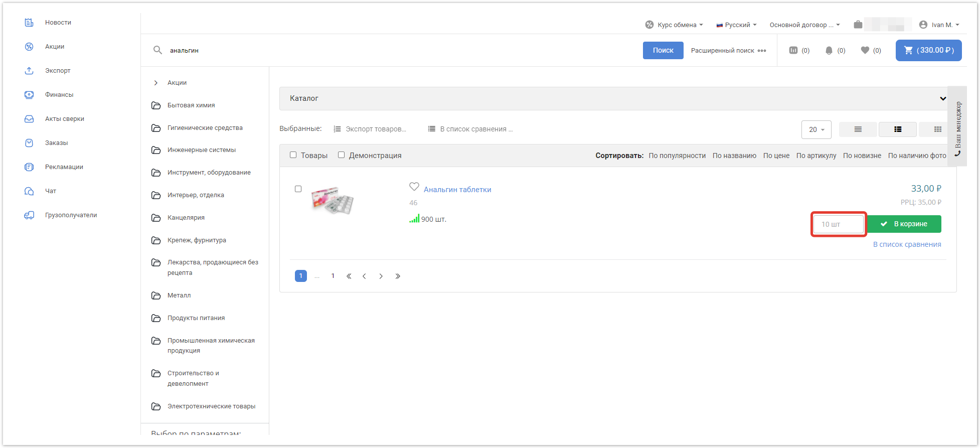Open the notifications bell icon

(x=829, y=50)
